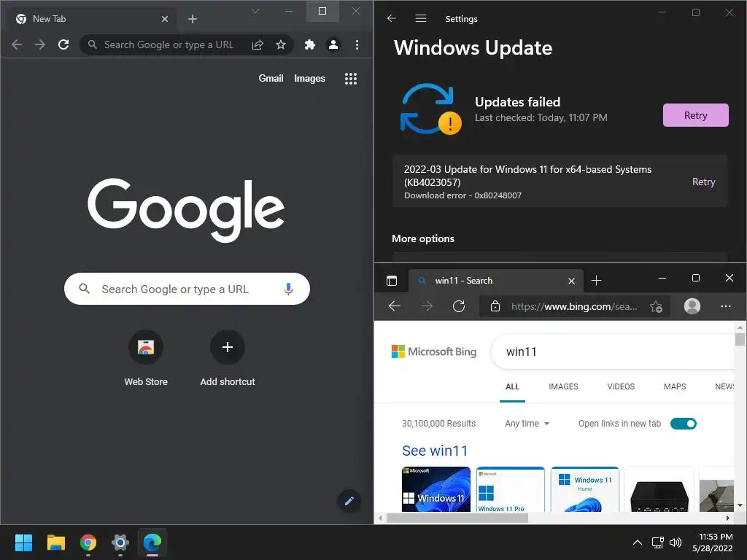The width and height of the screenshot is (747, 560).
Task: Open Edge's Settings and more ellipsis
Action: click(x=726, y=306)
